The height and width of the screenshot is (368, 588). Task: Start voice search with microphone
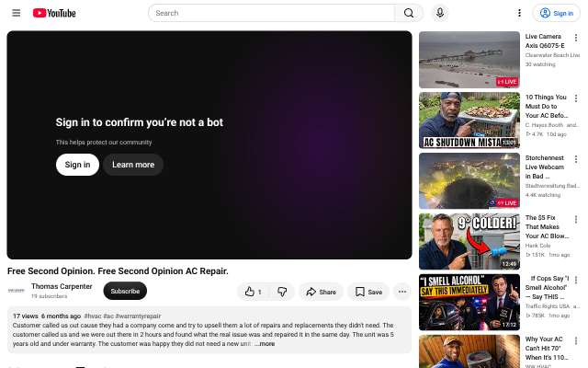(x=440, y=13)
